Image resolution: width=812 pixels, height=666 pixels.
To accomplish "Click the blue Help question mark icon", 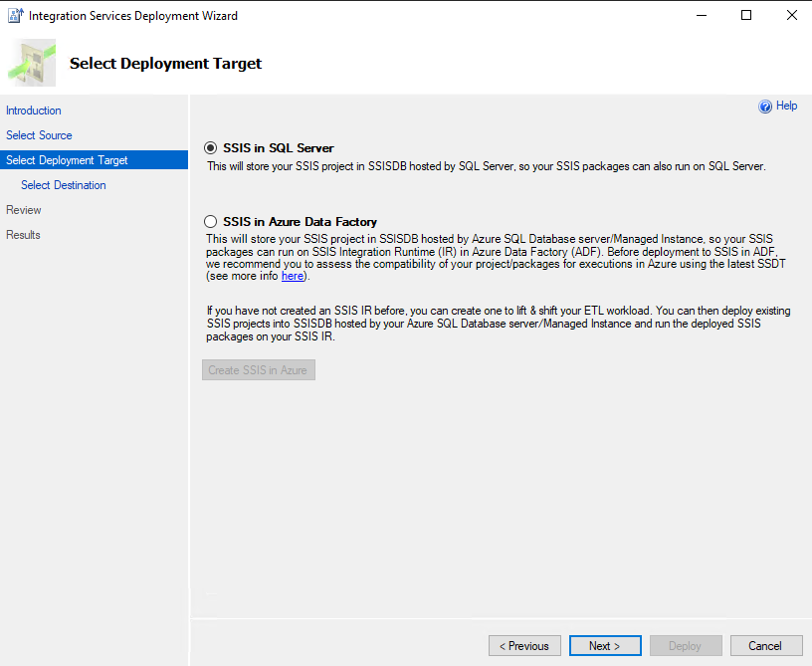I will [765, 107].
